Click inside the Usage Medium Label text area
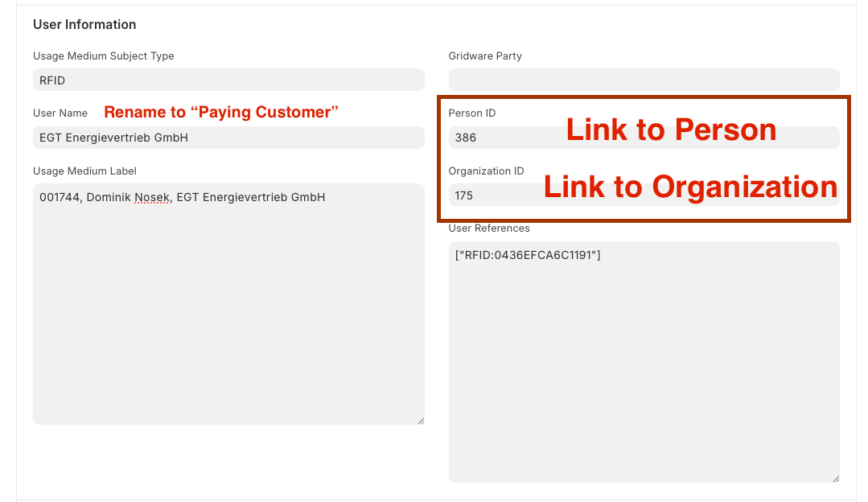 (228, 304)
